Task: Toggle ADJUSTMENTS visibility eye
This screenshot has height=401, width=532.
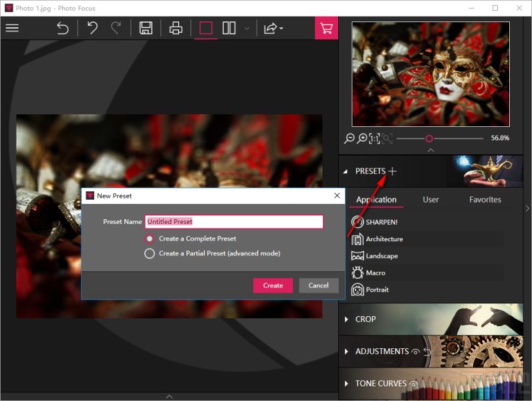Action: 415,352
